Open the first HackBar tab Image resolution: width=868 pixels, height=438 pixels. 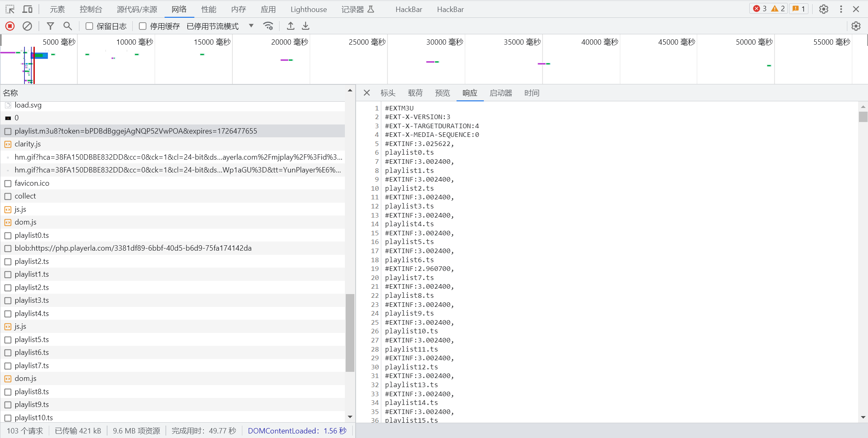[409, 9]
